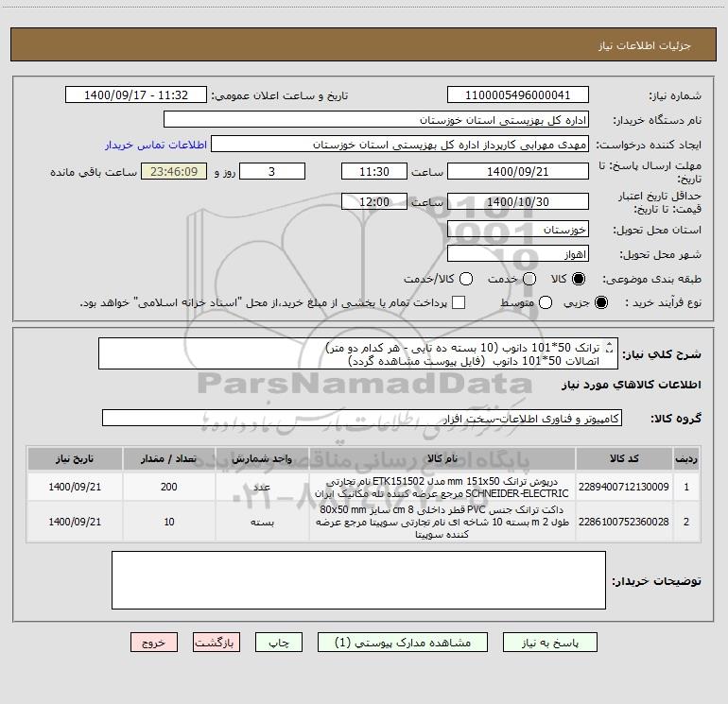This screenshot has height=704, width=728.
Task: Select the کالا radio button
Action: [x=579, y=279]
